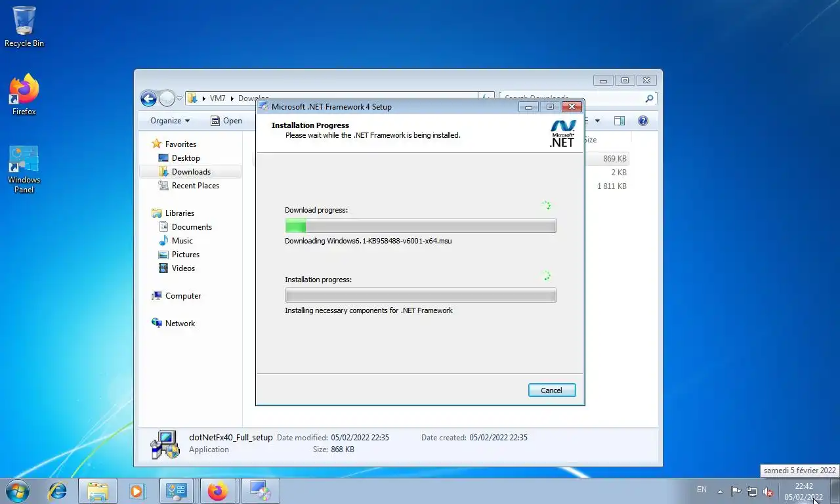Click the download progress bar
This screenshot has height=504, width=840.
point(420,226)
